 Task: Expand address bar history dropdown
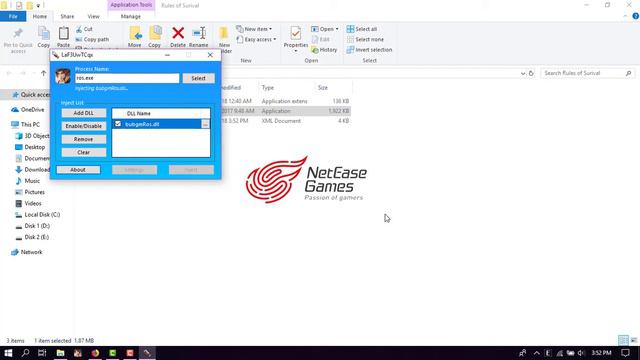(523, 73)
